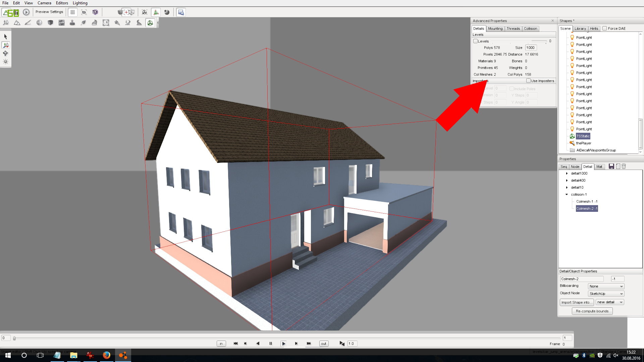Switch to the Collision tab

tap(530, 29)
